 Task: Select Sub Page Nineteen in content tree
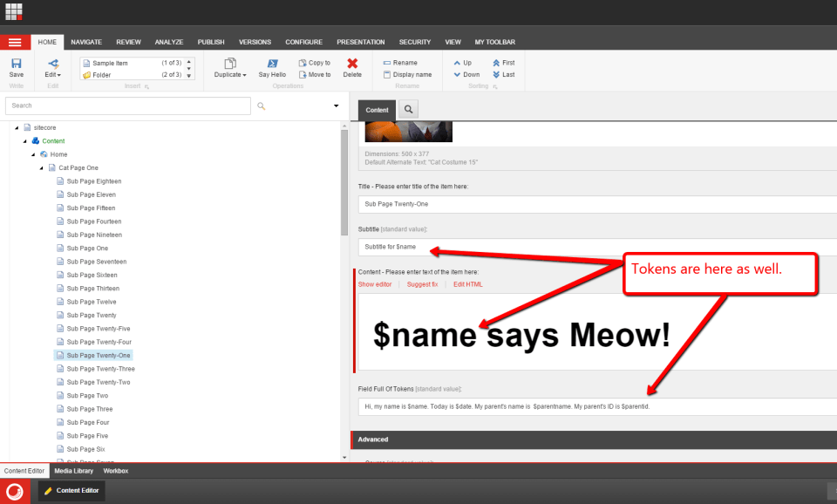[x=94, y=235]
